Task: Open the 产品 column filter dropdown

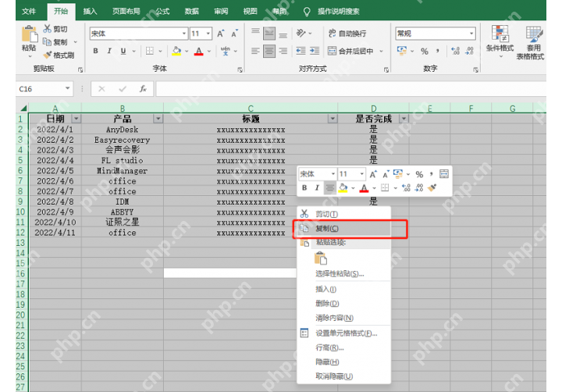Action: click(x=158, y=119)
